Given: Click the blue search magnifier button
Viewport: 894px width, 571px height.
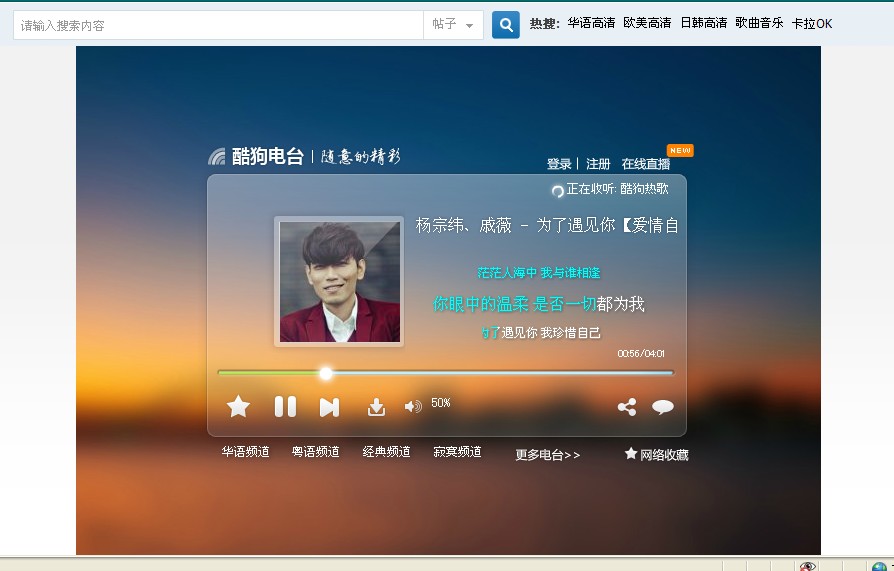Looking at the screenshot, I should tap(506, 25).
